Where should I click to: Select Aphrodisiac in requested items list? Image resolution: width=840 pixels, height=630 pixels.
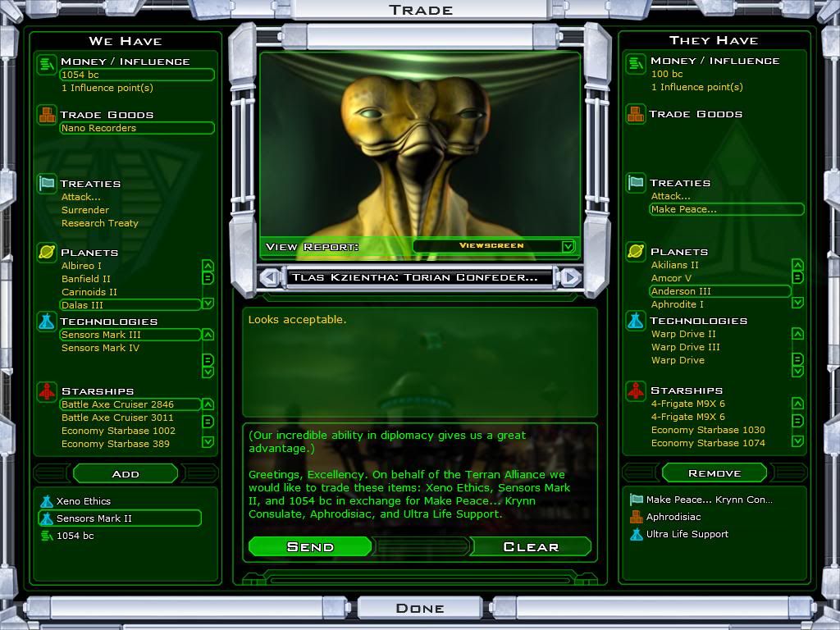coord(673,517)
